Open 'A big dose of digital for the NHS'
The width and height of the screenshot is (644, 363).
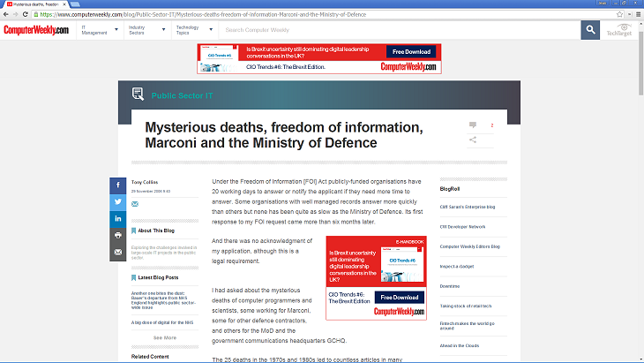tap(162, 322)
